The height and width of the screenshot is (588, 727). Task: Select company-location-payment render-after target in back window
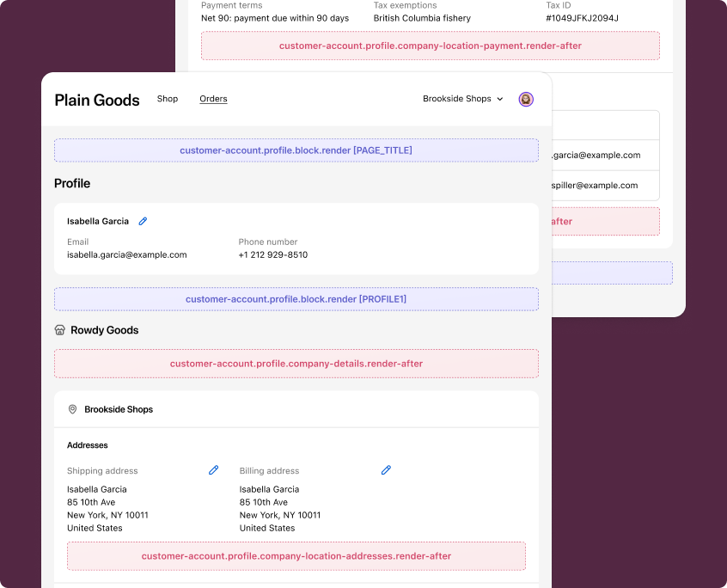point(431,46)
